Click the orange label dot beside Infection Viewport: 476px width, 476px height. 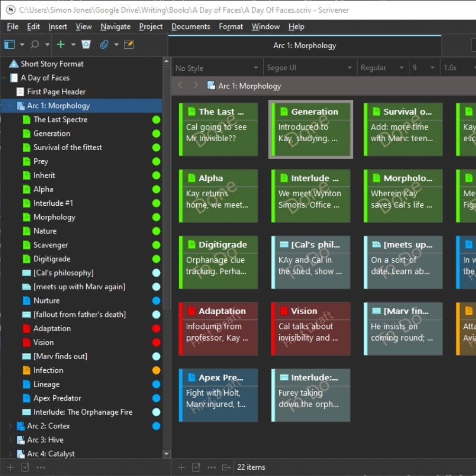156,370
